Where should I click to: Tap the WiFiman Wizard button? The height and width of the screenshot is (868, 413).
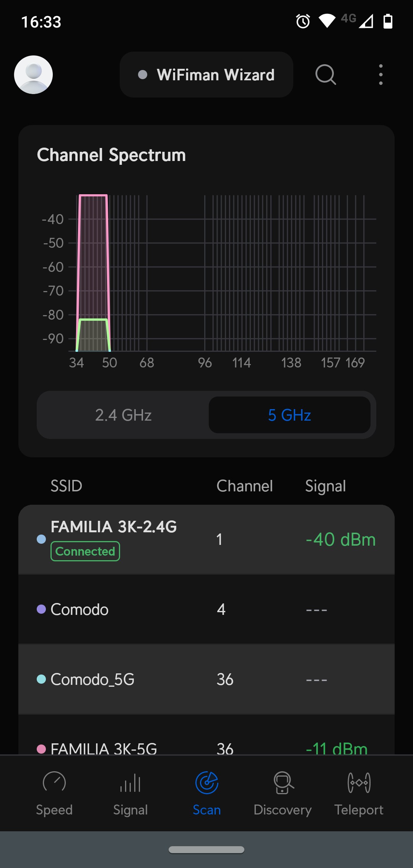206,75
